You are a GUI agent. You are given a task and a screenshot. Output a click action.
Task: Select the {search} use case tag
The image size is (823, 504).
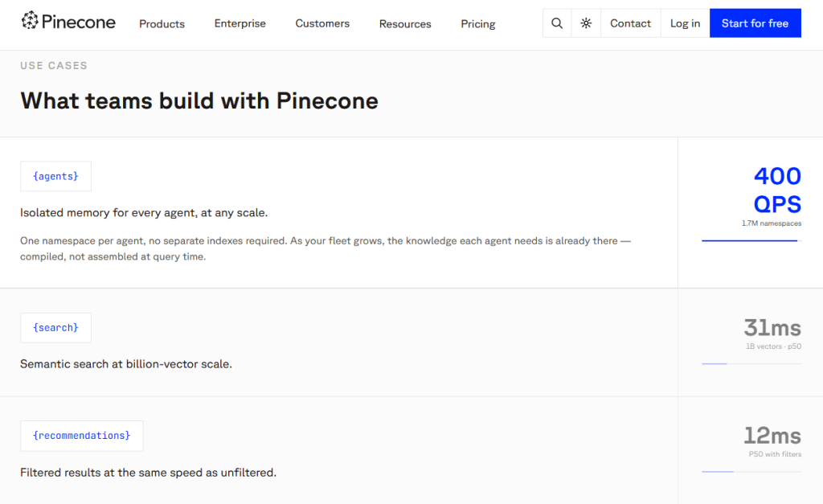(x=55, y=328)
